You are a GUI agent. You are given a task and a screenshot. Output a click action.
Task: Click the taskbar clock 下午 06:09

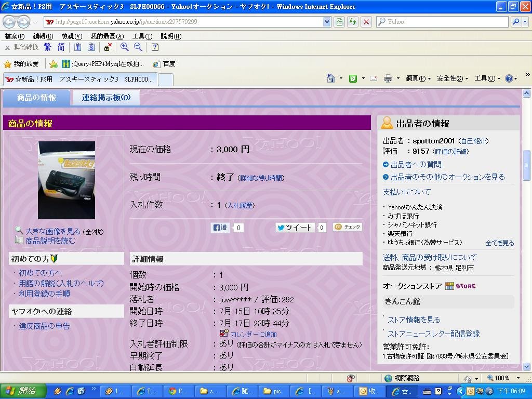(511, 391)
